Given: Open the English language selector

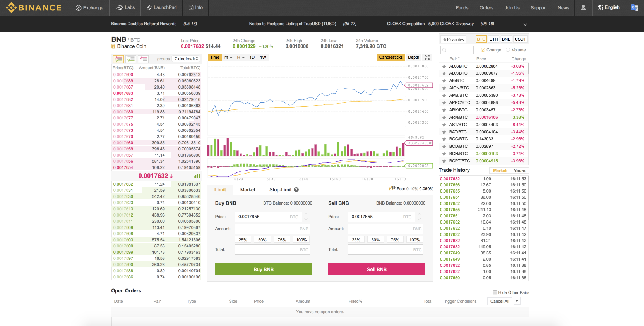Looking at the screenshot, I should pos(608,8).
